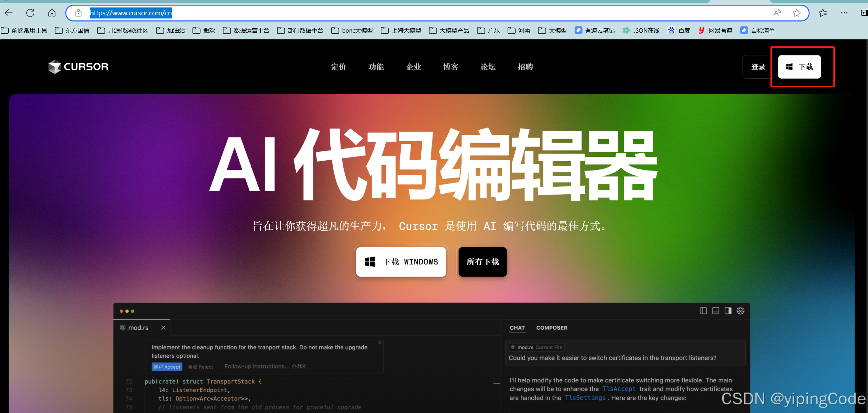Click the 'pub(crate) struct TransportStack' code line

click(203, 382)
